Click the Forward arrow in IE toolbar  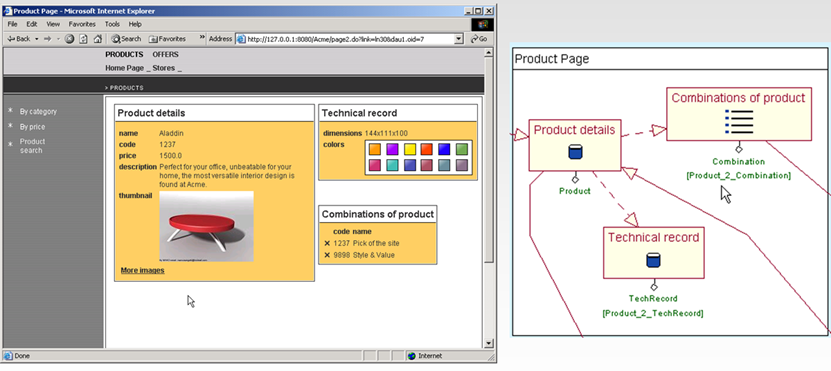click(x=47, y=39)
